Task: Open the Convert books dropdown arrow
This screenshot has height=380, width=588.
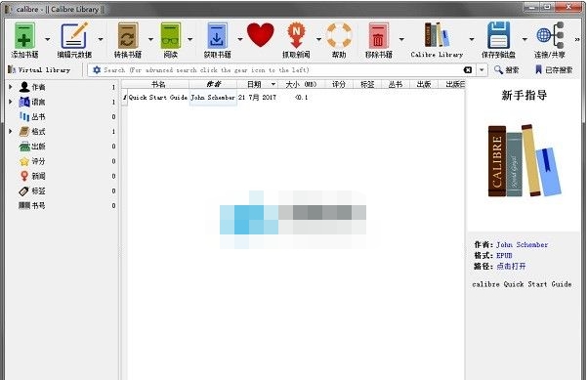Action: pyautogui.click(x=150, y=39)
